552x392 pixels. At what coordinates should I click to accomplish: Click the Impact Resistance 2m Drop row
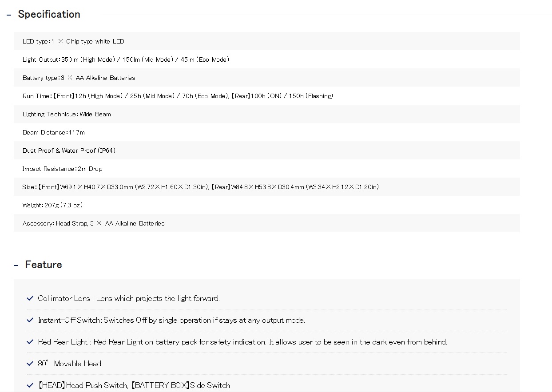[x=266, y=169]
